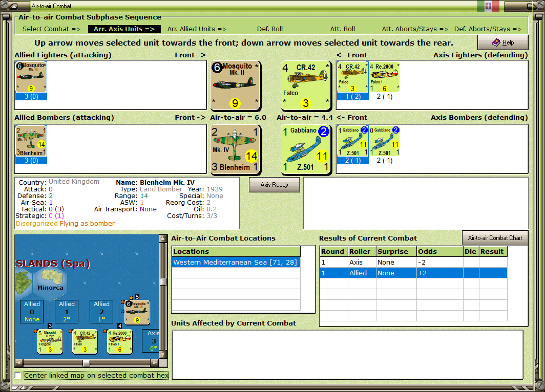Click the Axis Ready button
Image resolution: width=545 pixels, height=392 pixels.
[x=274, y=185]
